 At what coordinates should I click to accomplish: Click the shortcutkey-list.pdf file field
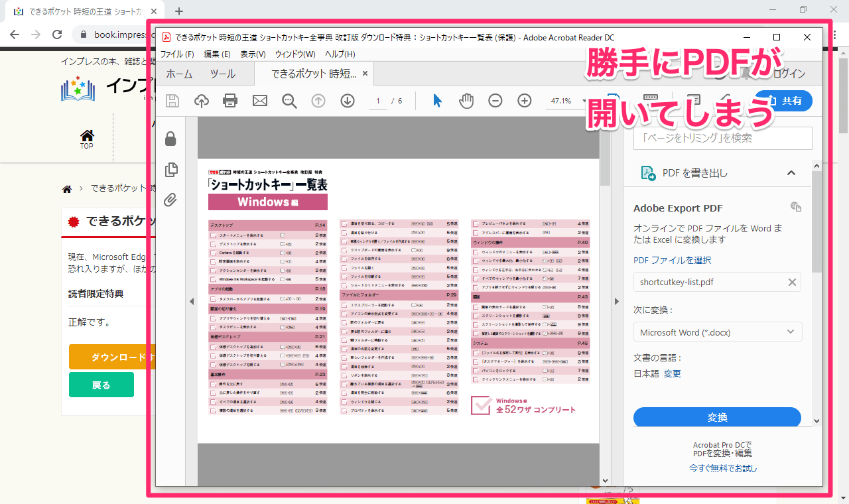(717, 282)
